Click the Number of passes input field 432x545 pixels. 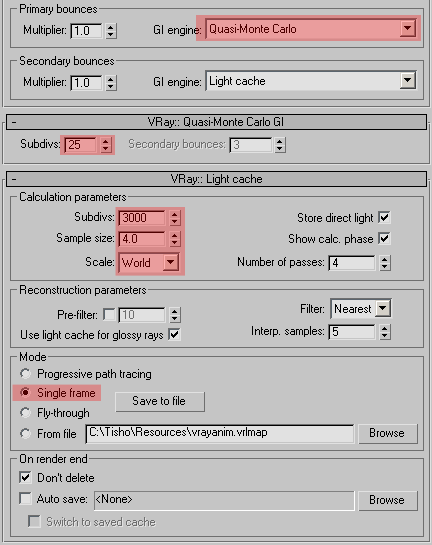pos(352,263)
